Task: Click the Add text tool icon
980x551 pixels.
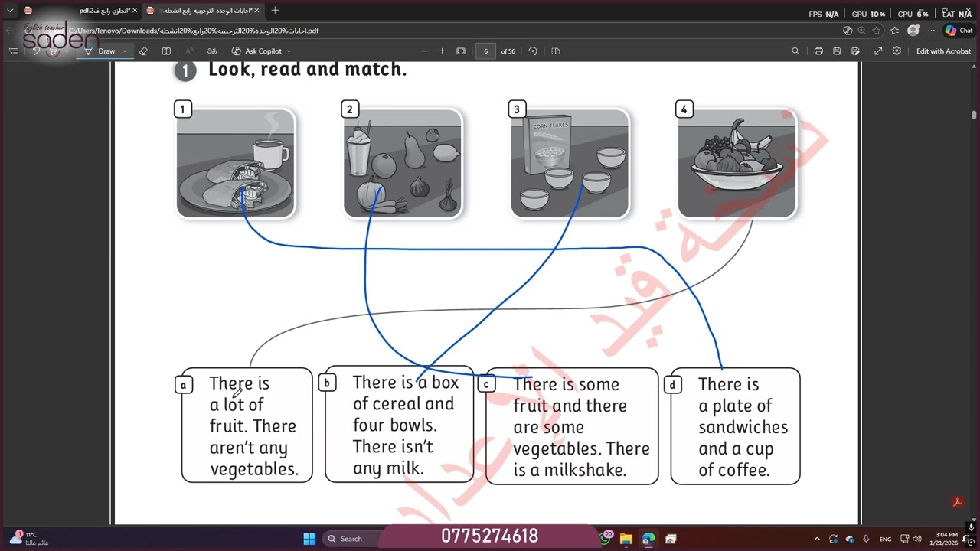Action: click(166, 51)
